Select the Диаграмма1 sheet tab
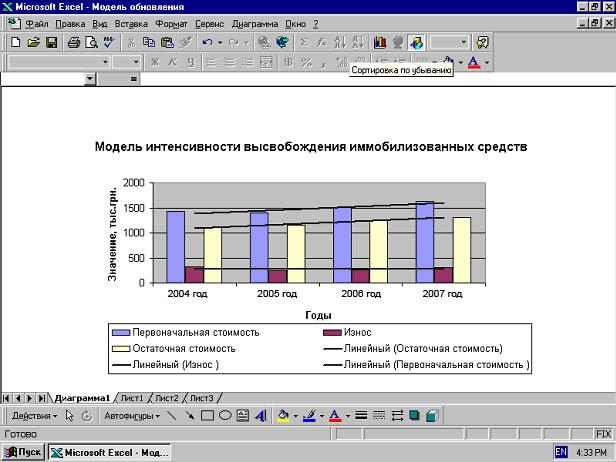This screenshot has width=616, height=462. pyautogui.click(x=82, y=398)
